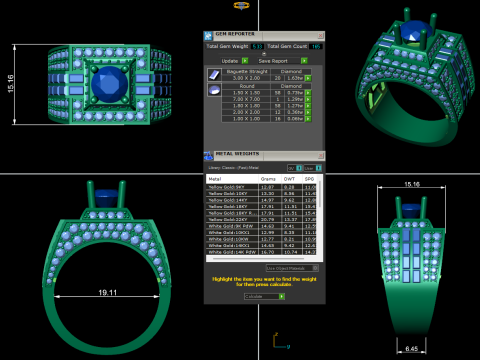Click the green arrow on Calculate
The width and height of the screenshot is (480, 360).
(282, 296)
